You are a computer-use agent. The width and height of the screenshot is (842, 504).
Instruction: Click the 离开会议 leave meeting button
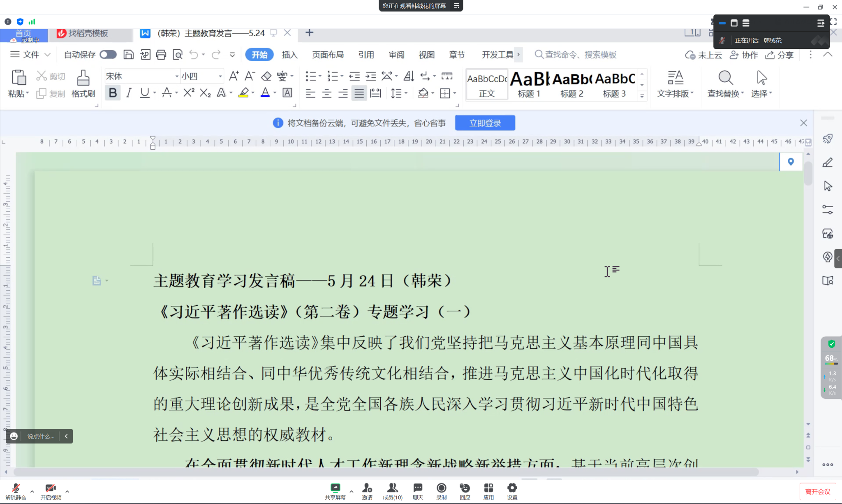tap(817, 491)
